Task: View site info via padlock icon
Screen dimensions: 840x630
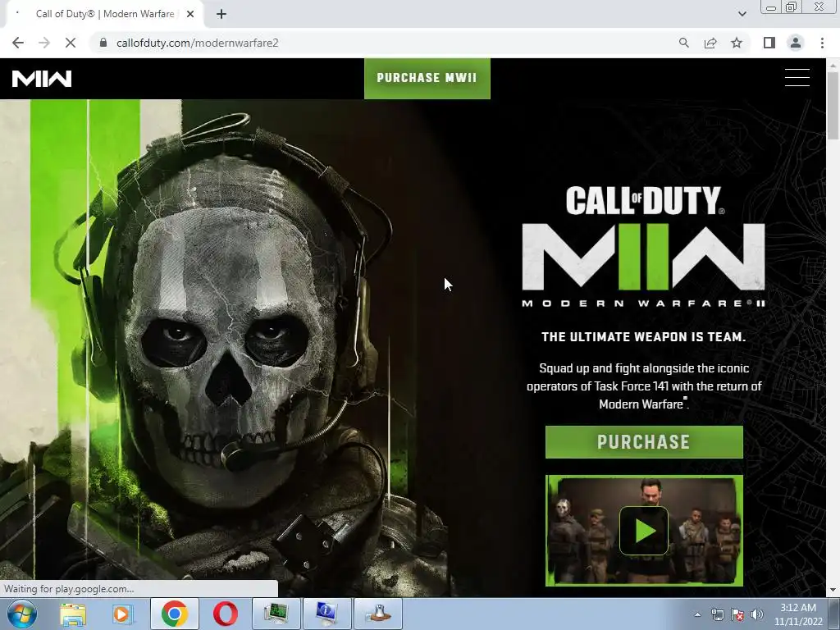Action: (103, 43)
